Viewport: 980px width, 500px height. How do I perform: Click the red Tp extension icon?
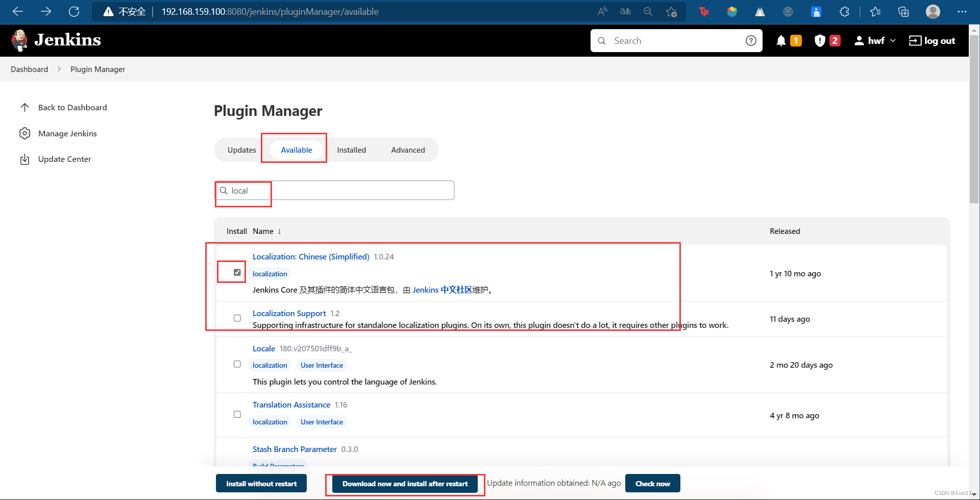point(704,11)
